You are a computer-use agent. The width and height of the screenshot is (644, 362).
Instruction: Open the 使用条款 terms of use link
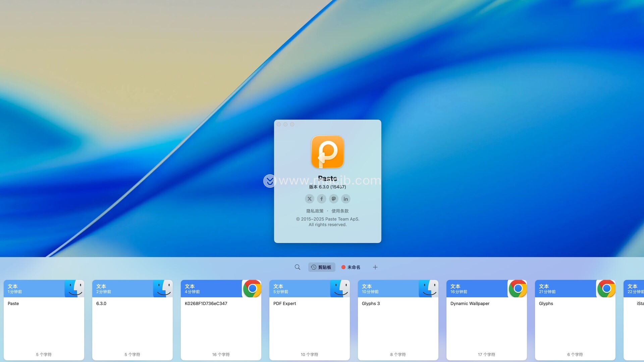click(x=340, y=211)
